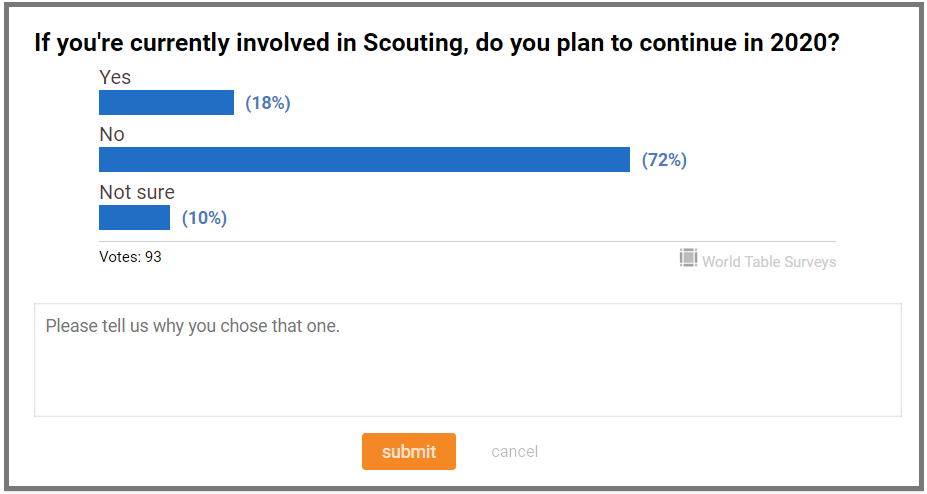Click the Votes: 93 counter text
The height and width of the screenshot is (494, 927).
click(x=130, y=257)
